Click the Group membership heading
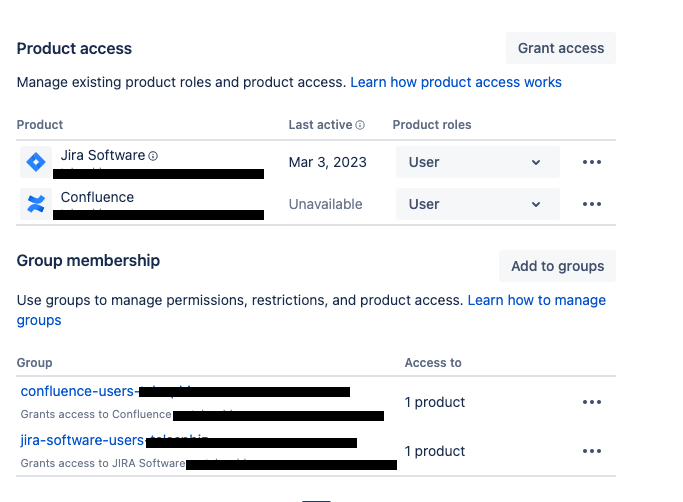683x502 pixels. pos(88,261)
